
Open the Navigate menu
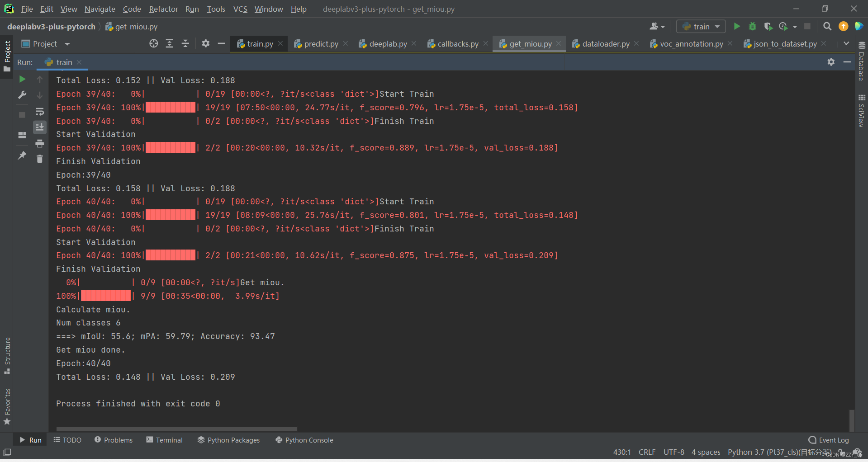[x=100, y=9]
